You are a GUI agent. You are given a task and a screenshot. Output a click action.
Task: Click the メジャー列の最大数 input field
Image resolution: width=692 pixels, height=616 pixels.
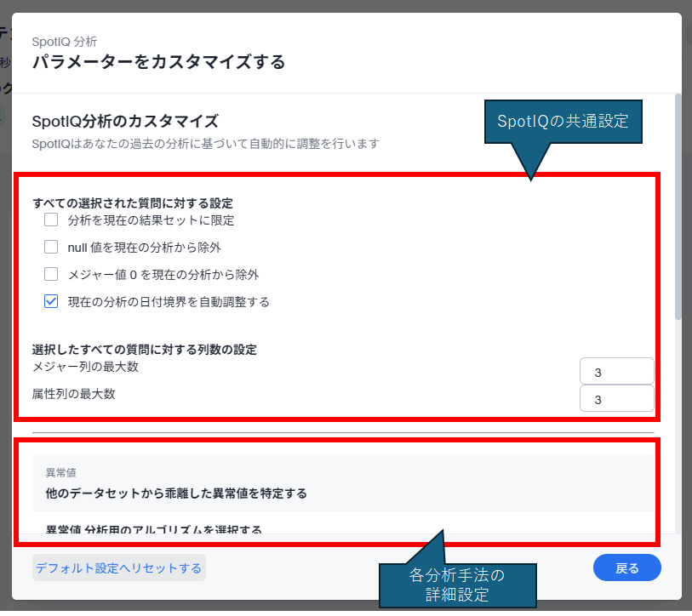[616, 372]
